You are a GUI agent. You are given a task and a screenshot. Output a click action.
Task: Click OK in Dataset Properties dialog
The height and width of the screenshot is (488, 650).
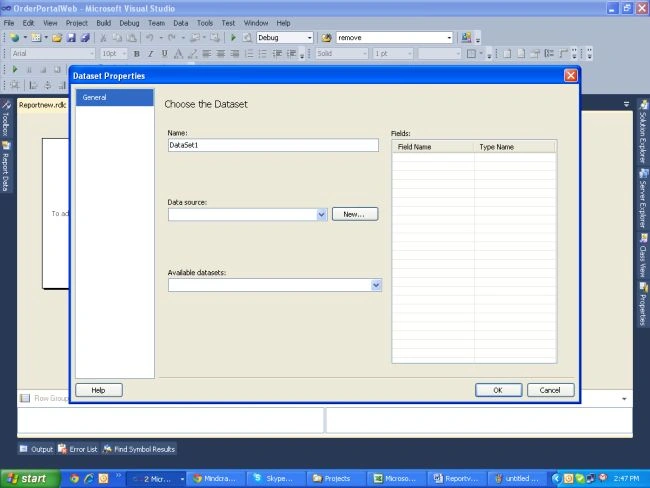coord(498,390)
